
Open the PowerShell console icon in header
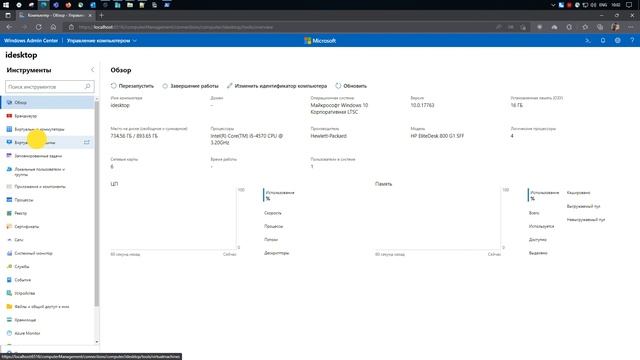[588, 40]
